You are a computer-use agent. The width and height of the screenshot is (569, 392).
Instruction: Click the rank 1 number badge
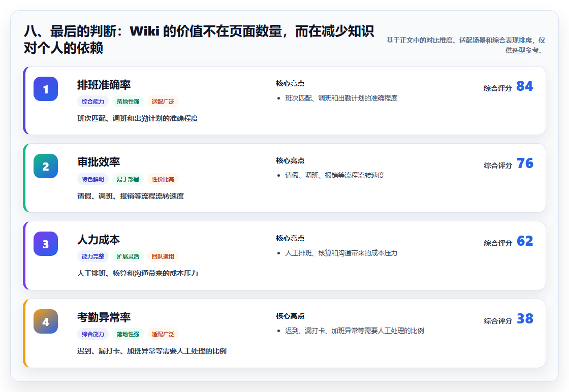[46, 89]
